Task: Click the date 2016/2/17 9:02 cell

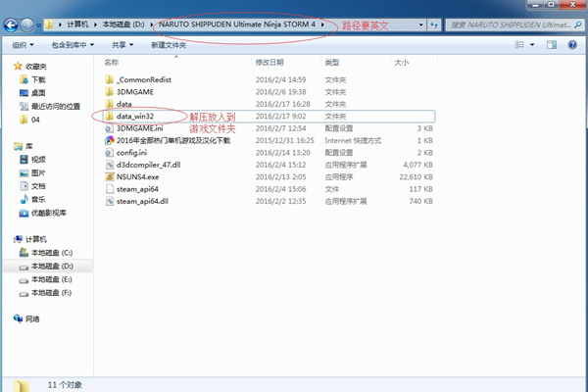Action: [x=280, y=117]
